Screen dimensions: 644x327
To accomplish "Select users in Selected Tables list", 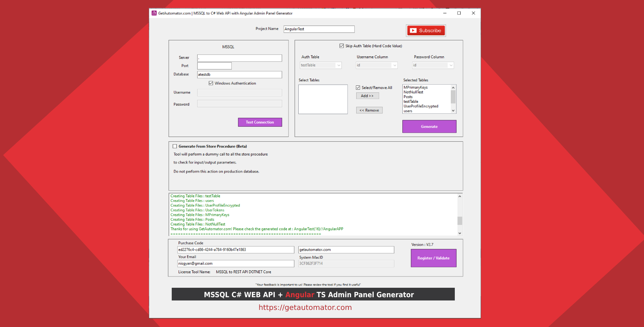I will (x=408, y=111).
